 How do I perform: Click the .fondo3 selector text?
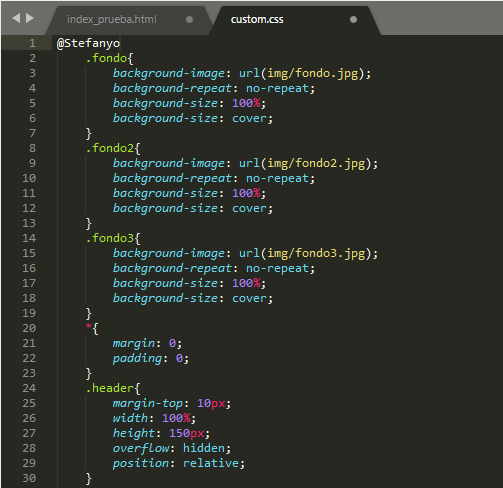tap(110, 238)
